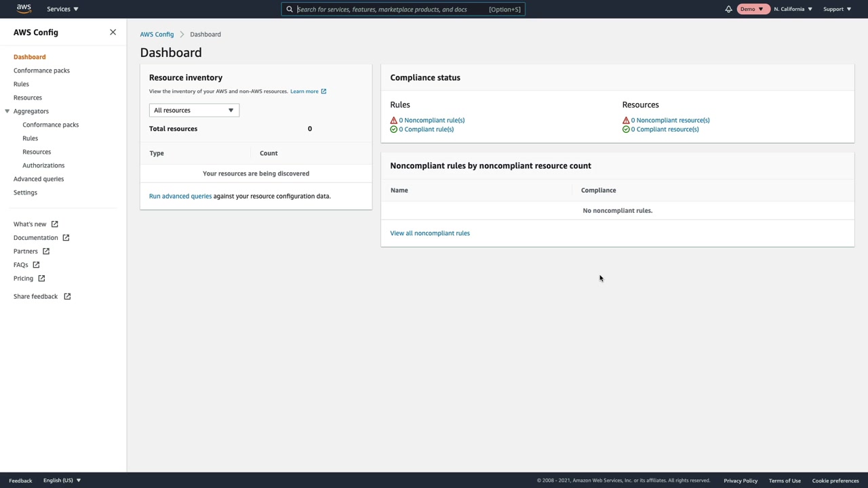Screen dimensions: 868x488
Task: Click Run advanced queries link
Action: tap(180, 197)
